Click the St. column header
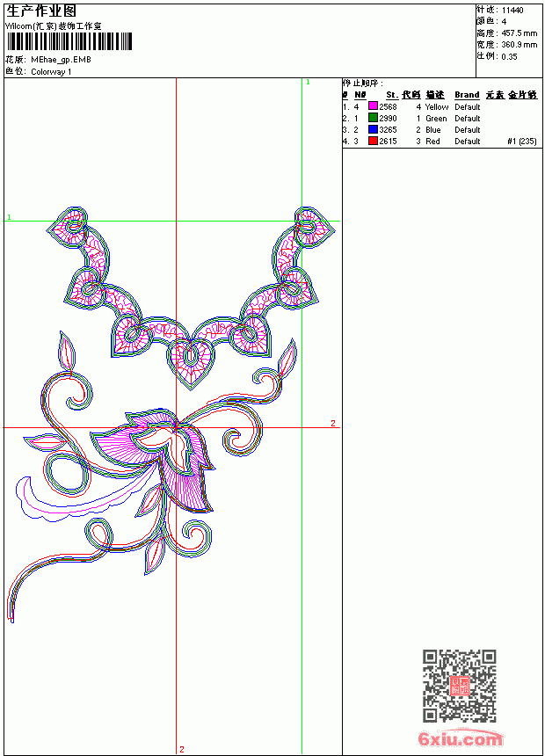545x756 pixels. [x=392, y=95]
